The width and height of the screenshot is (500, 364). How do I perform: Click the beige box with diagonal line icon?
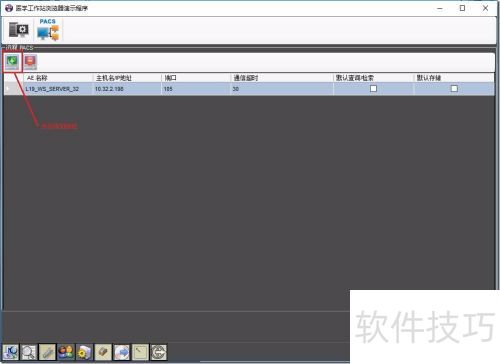[140, 352]
